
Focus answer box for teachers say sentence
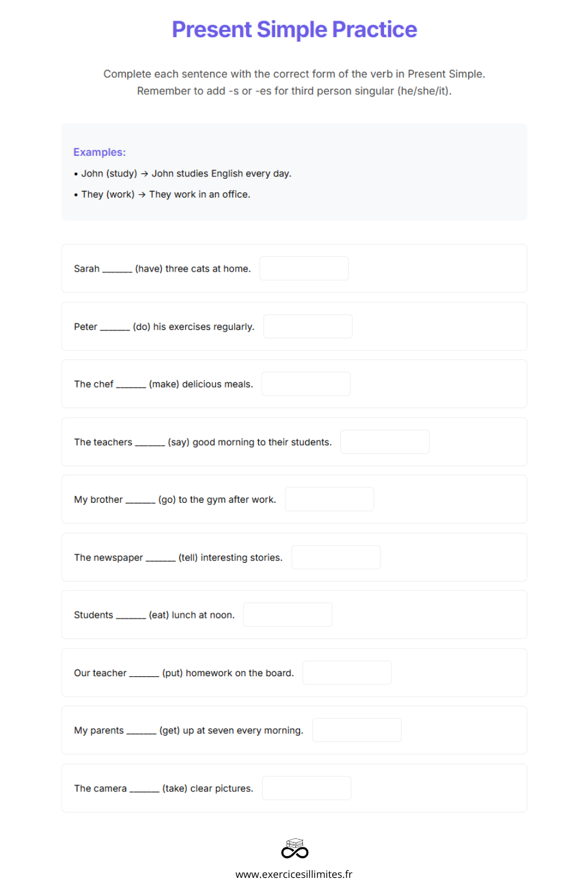tap(385, 442)
